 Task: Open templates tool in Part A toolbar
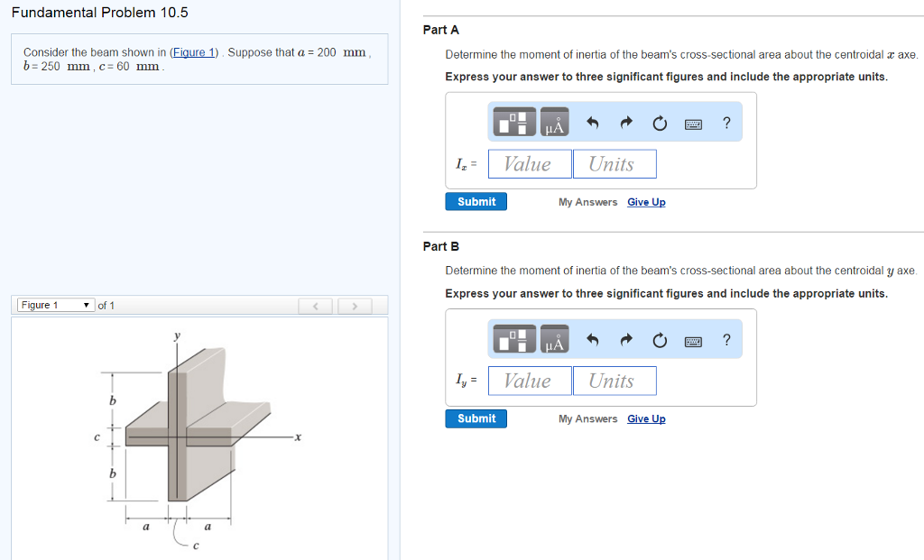(x=513, y=122)
